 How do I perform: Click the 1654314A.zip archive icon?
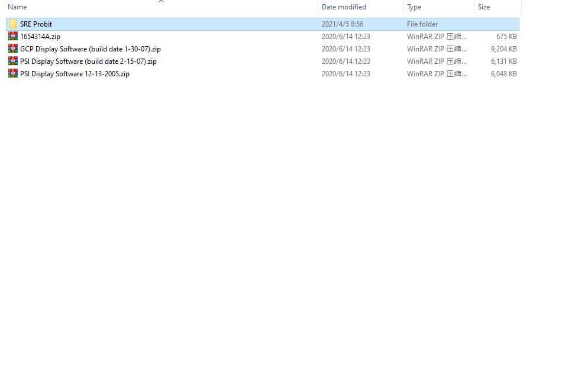pos(13,37)
